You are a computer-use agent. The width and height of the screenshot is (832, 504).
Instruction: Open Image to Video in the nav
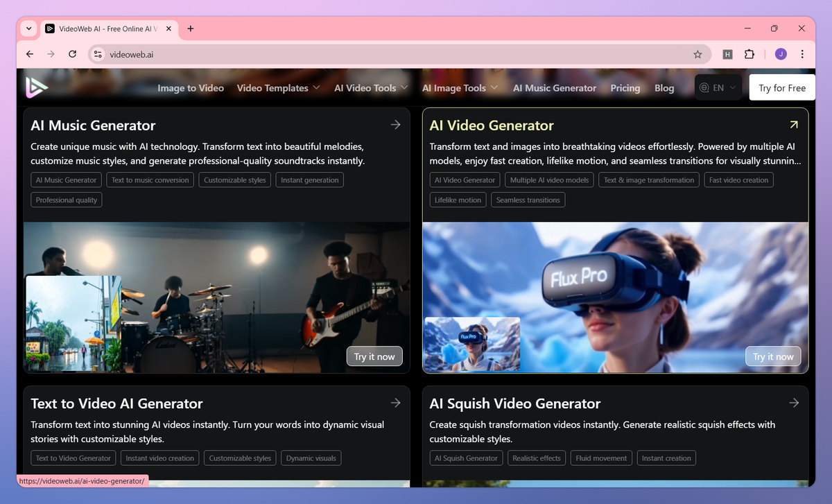click(191, 88)
